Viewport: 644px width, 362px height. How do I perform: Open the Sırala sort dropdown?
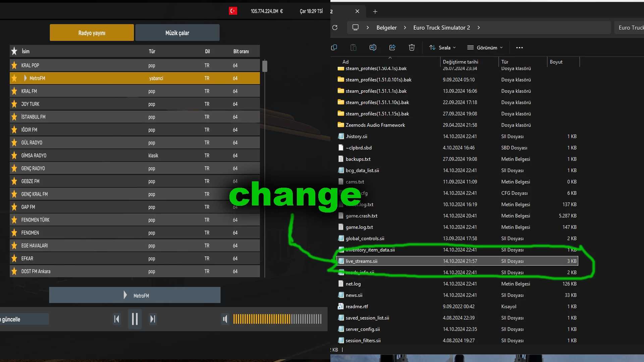442,48
